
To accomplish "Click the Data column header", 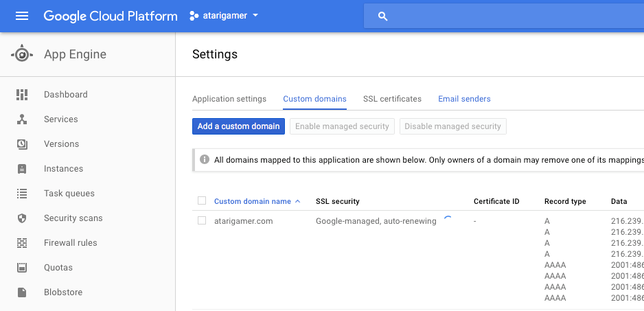I will [619, 201].
